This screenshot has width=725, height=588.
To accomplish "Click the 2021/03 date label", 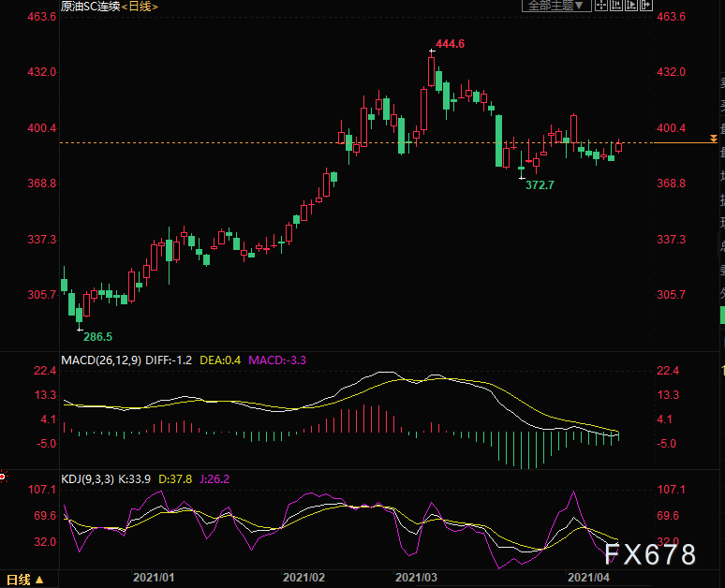I will click(416, 578).
